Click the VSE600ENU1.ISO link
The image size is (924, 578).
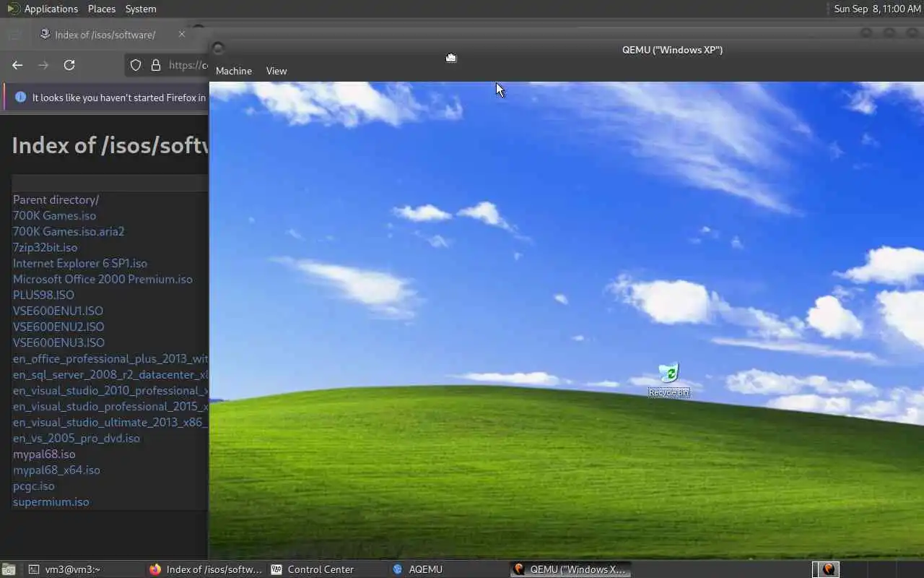point(58,311)
